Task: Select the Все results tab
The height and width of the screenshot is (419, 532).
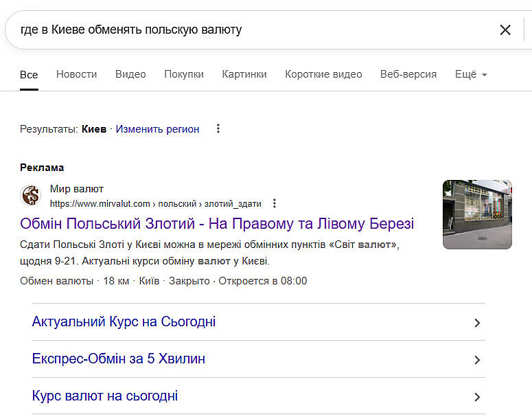Action: pos(29,74)
